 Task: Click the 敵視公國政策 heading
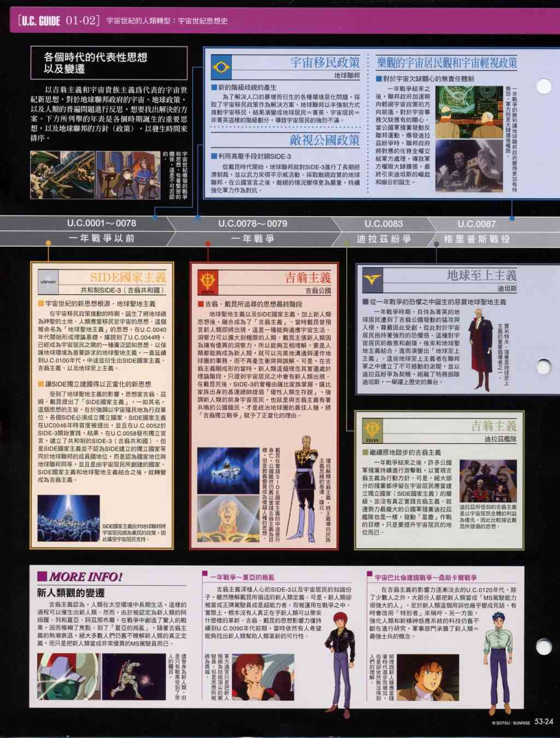324,140
